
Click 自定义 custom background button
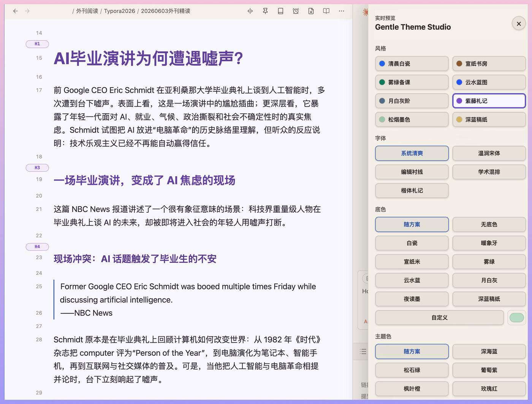click(x=439, y=318)
